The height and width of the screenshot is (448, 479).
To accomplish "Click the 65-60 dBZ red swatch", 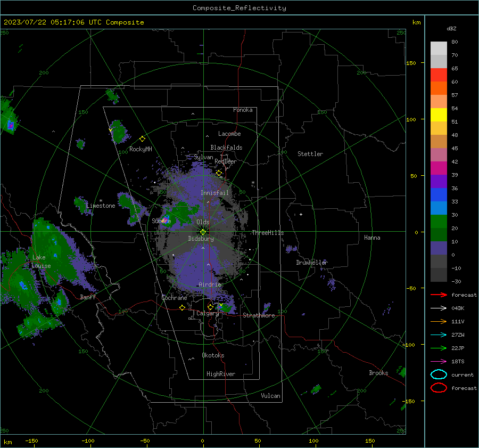I will [439, 75].
